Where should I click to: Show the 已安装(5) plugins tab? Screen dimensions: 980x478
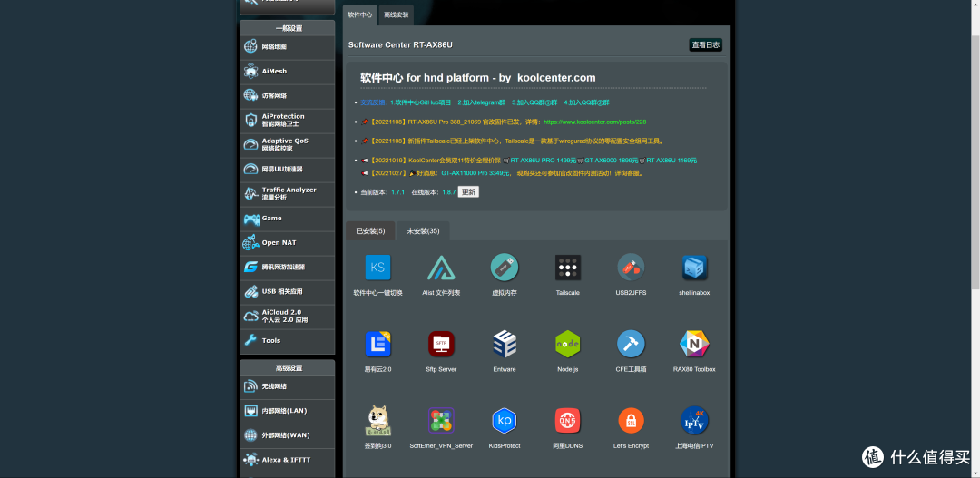tap(370, 230)
